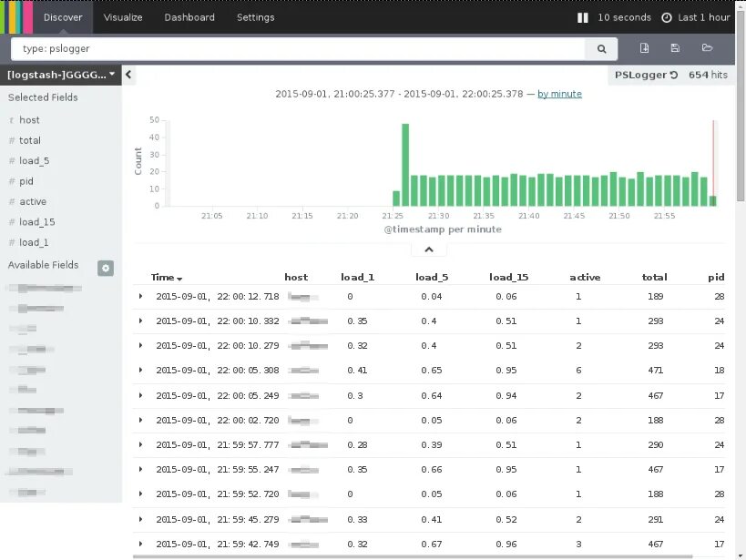Click total value 471 in table
The width and height of the screenshot is (746, 560).
(655, 371)
